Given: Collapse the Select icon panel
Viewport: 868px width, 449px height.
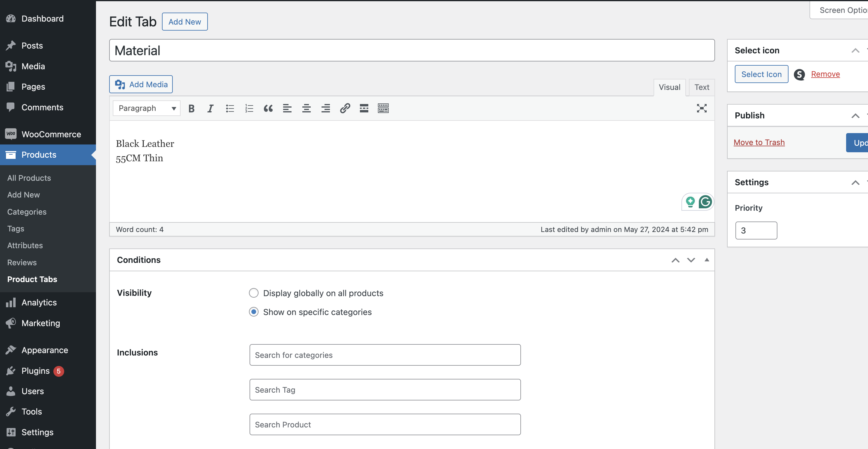Looking at the screenshot, I should click(855, 51).
